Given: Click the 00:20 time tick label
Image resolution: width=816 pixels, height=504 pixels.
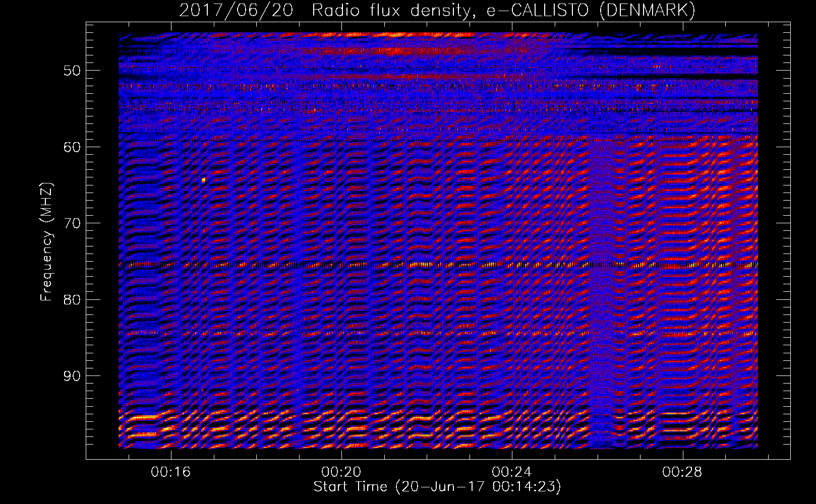Looking at the screenshot, I should pyautogui.click(x=341, y=472).
